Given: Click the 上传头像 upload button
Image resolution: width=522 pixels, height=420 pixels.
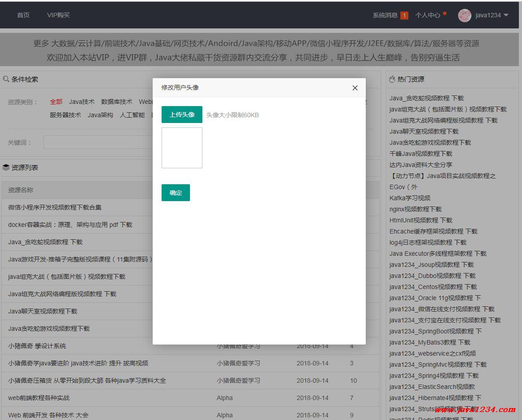Looking at the screenshot, I should coord(182,115).
